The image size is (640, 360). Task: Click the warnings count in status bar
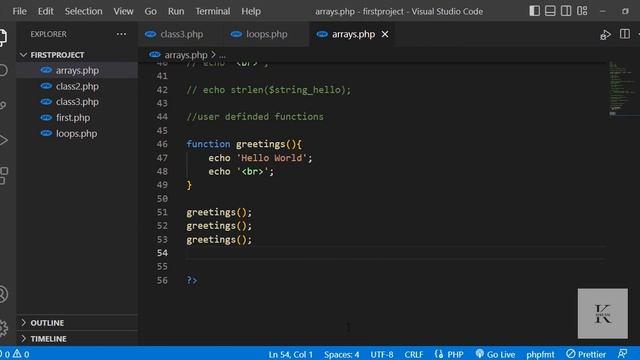(x=21, y=354)
